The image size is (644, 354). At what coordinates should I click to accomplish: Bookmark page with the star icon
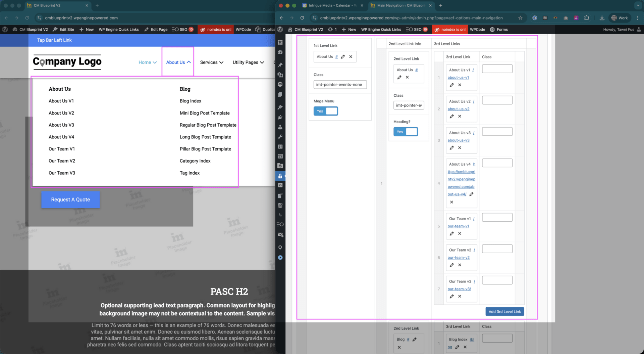[520, 18]
